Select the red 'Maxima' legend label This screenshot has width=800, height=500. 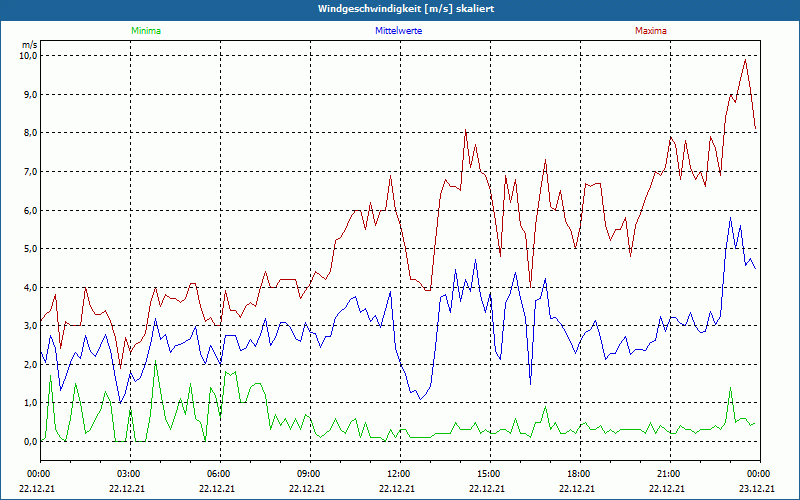pos(651,31)
